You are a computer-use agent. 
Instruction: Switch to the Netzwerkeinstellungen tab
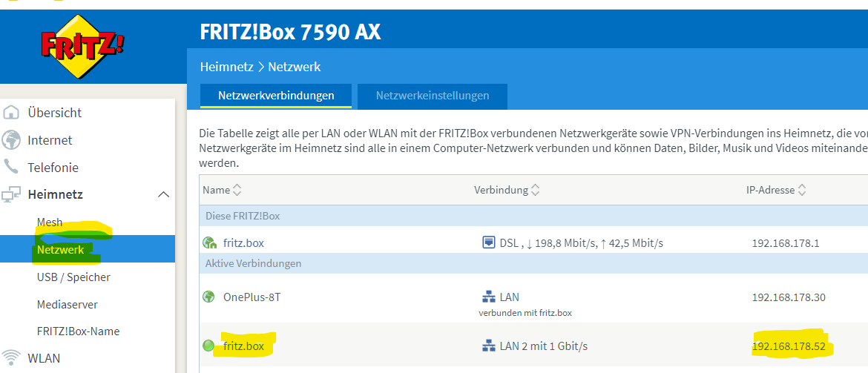[433, 96]
